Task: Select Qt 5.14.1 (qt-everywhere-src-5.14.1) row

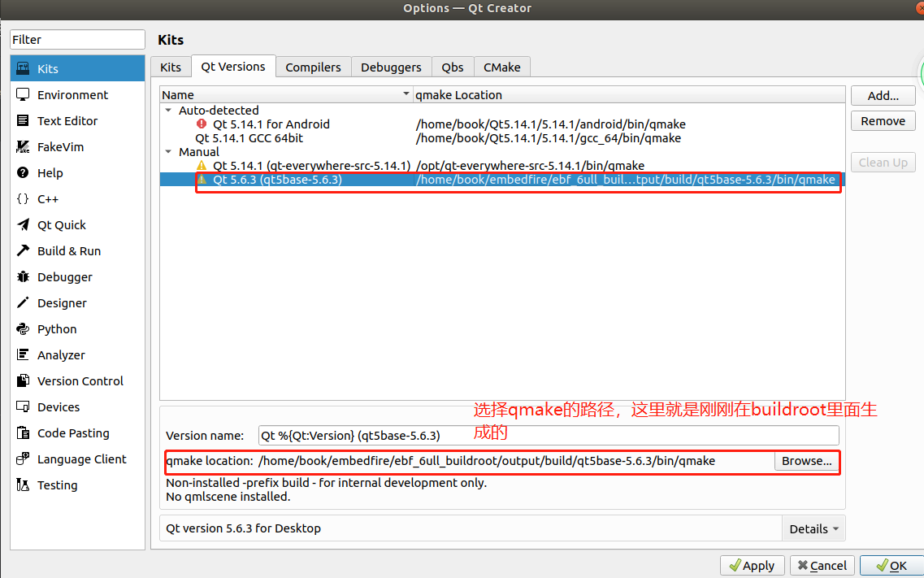Action: click(502, 166)
